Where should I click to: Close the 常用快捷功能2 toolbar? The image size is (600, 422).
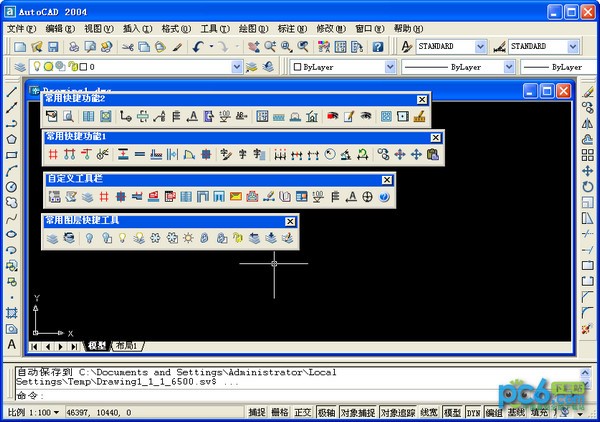422,99
